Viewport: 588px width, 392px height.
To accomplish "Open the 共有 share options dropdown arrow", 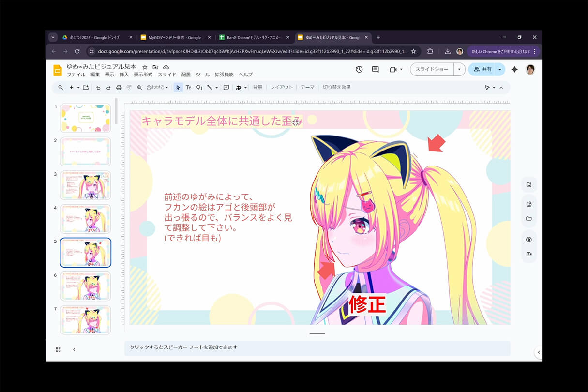I will click(x=499, y=70).
